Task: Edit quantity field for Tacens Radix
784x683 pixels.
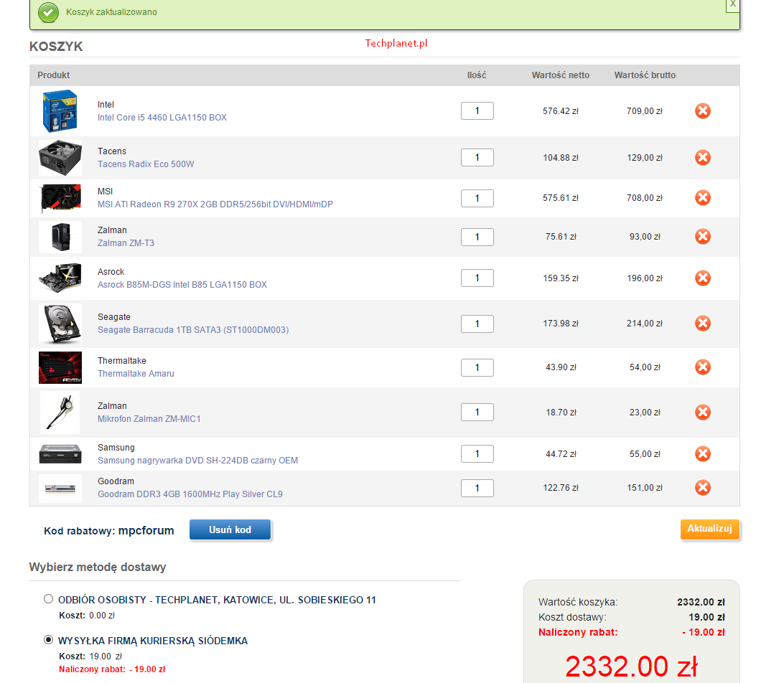Action: 477,157
